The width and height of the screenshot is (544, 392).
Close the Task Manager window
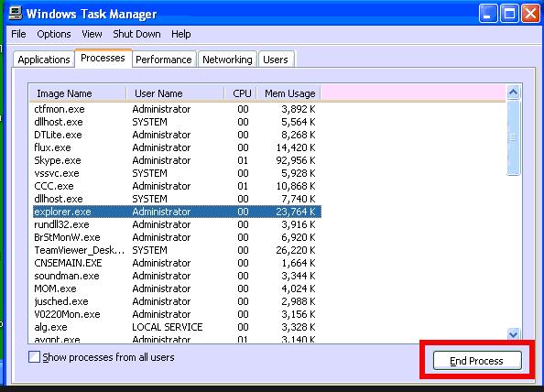pyautogui.click(x=530, y=14)
